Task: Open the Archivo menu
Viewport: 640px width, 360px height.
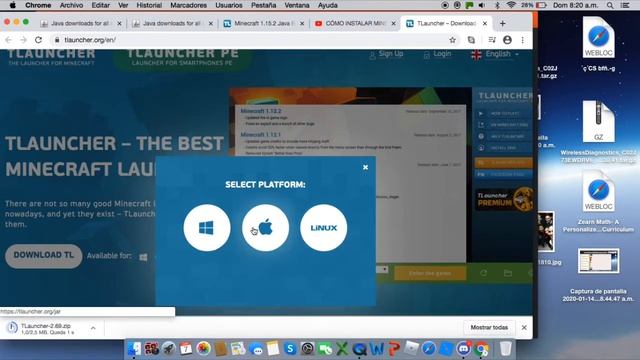Action: pos(71,5)
